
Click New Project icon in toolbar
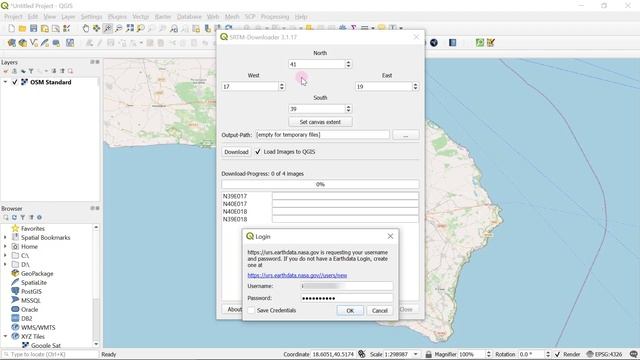(x=11, y=29)
